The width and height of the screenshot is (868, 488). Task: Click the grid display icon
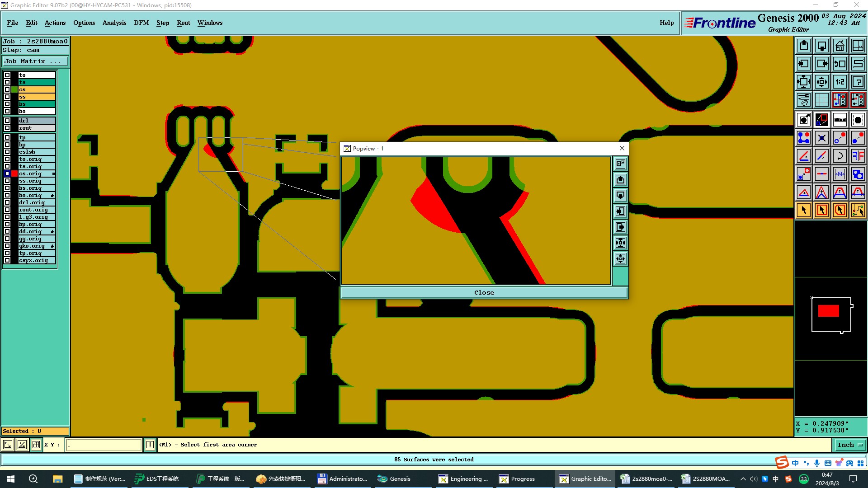pyautogui.click(x=821, y=100)
